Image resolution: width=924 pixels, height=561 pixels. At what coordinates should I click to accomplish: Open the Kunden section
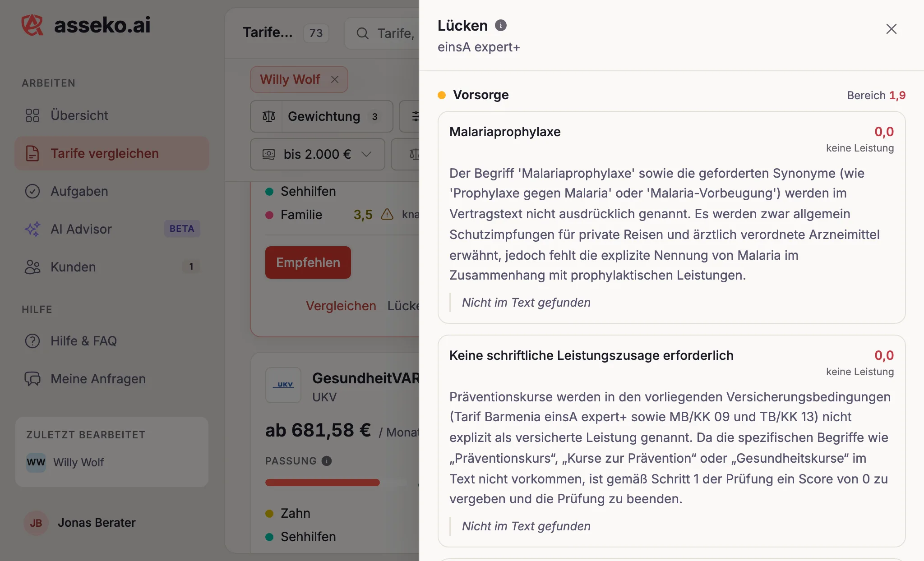point(112,267)
